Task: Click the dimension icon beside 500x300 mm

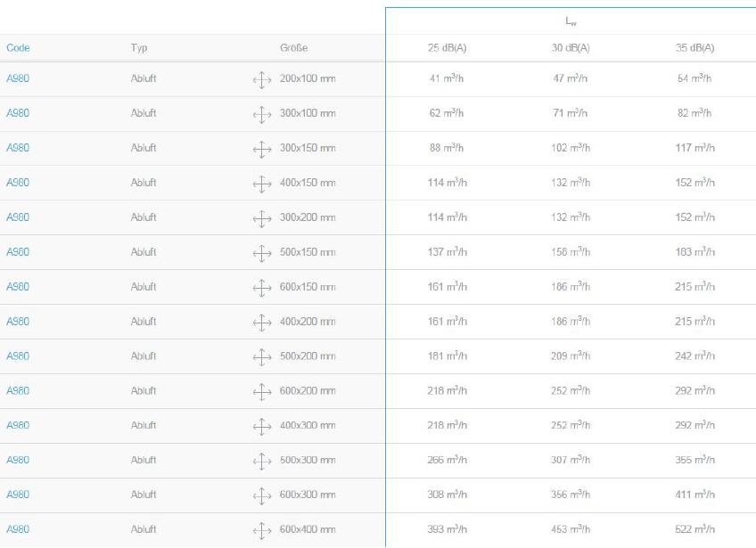Action: tap(262, 462)
